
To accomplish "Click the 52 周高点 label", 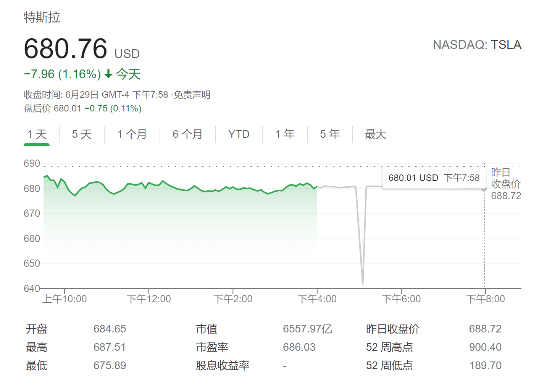I will (389, 347).
